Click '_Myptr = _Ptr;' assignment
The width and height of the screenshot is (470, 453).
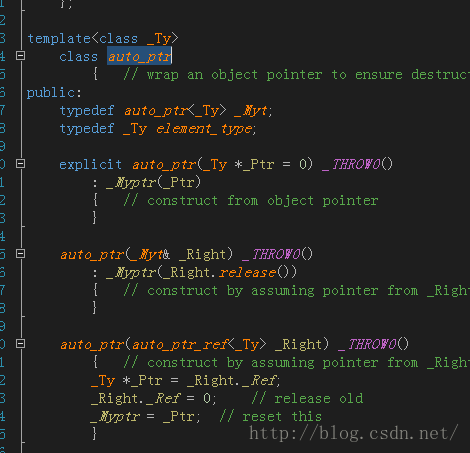pyautogui.click(x=145, y=416)
